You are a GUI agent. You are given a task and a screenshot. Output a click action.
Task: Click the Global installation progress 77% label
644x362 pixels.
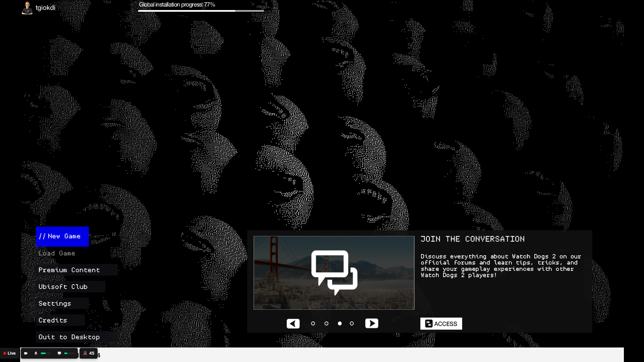177,5
